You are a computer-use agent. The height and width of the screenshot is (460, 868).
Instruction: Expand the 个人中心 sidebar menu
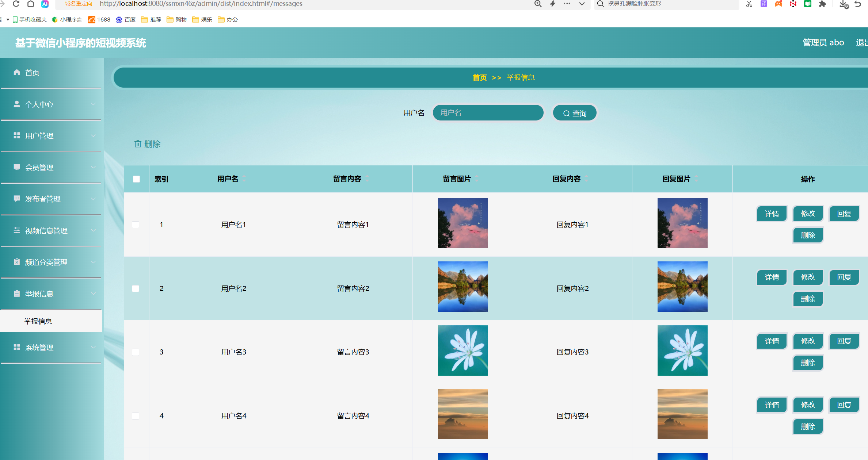pyautogui.click(x=51, y=104)
